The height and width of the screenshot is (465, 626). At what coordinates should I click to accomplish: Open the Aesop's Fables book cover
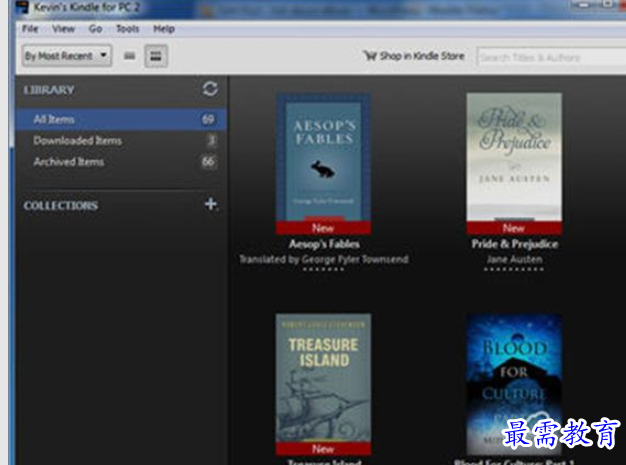[323, 164]
